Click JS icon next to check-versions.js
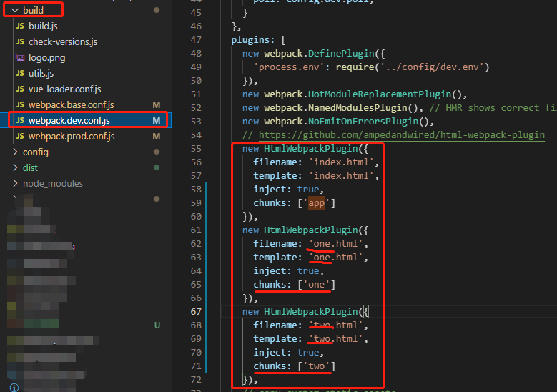 20,42
